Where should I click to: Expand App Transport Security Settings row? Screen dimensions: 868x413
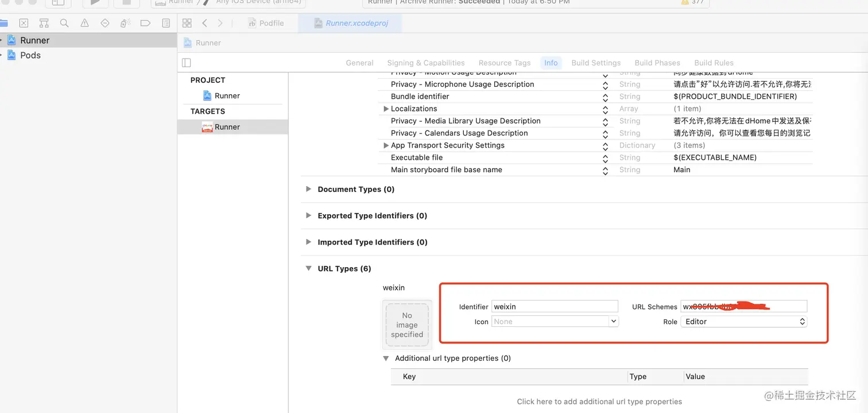pos(386,145)
